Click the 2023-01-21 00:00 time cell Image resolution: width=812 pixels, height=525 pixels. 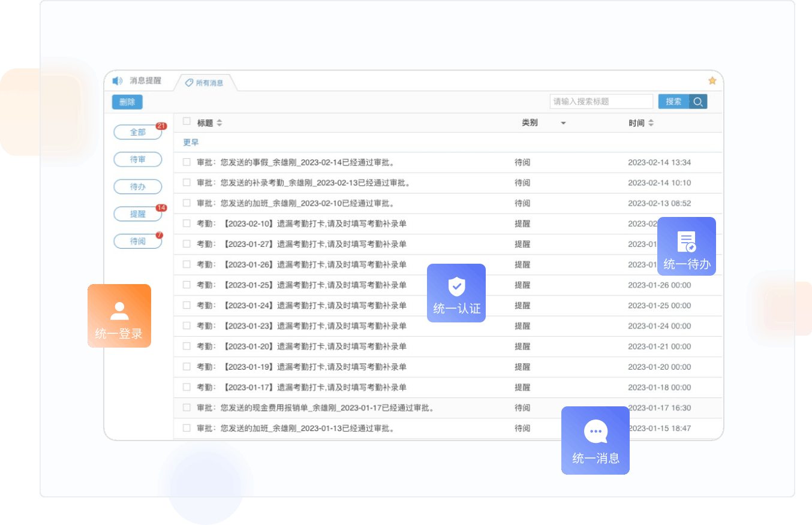[659, 346]
